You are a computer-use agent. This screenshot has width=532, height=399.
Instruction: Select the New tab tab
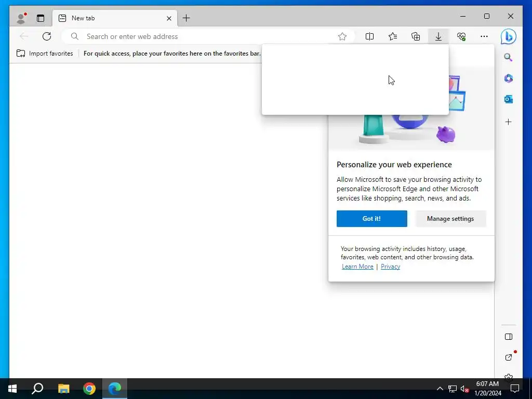(x=115, y=18)
